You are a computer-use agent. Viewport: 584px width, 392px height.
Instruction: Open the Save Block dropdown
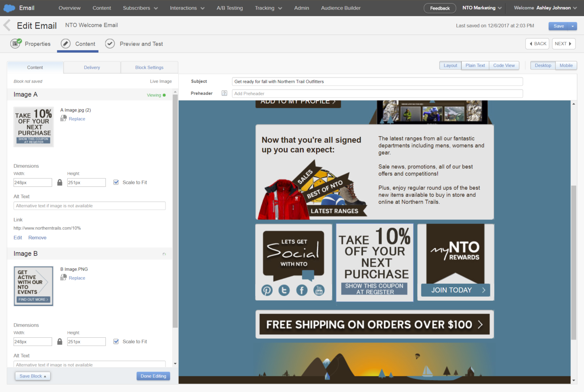(x=33, y=376)
